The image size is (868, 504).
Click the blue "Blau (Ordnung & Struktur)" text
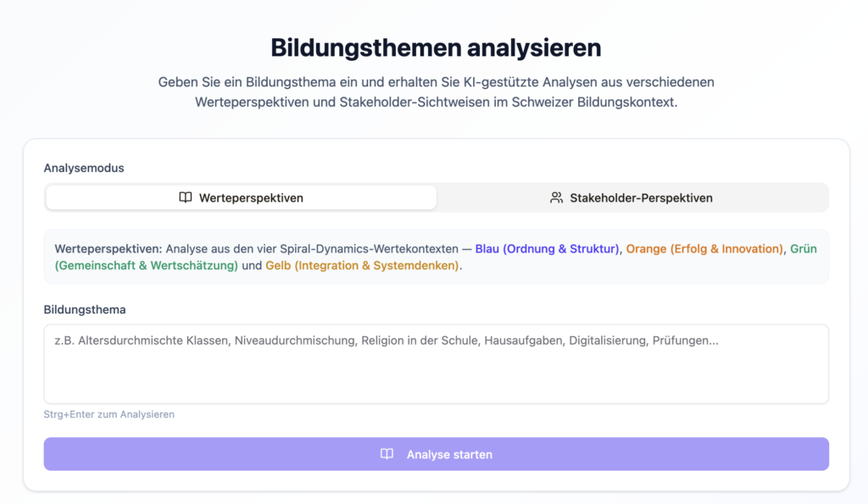coord(548,248)
